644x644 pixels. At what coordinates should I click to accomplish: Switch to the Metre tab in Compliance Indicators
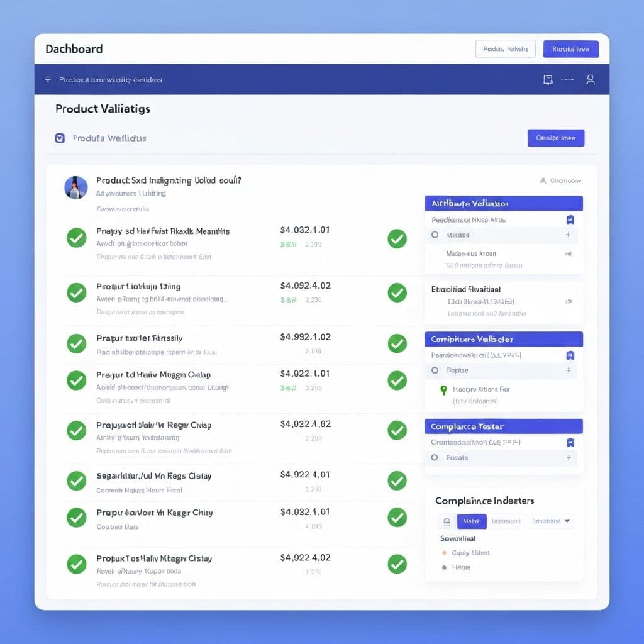(472, 521)
